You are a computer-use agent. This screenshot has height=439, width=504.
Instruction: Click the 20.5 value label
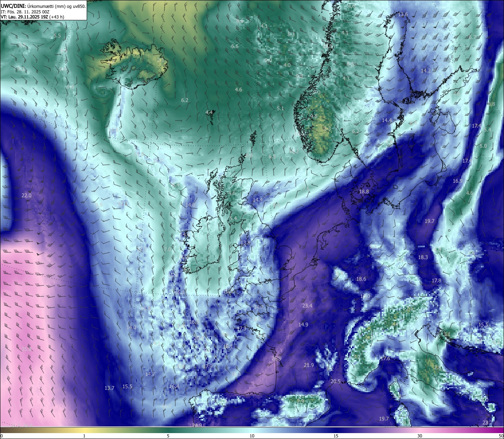click(335, 381)
